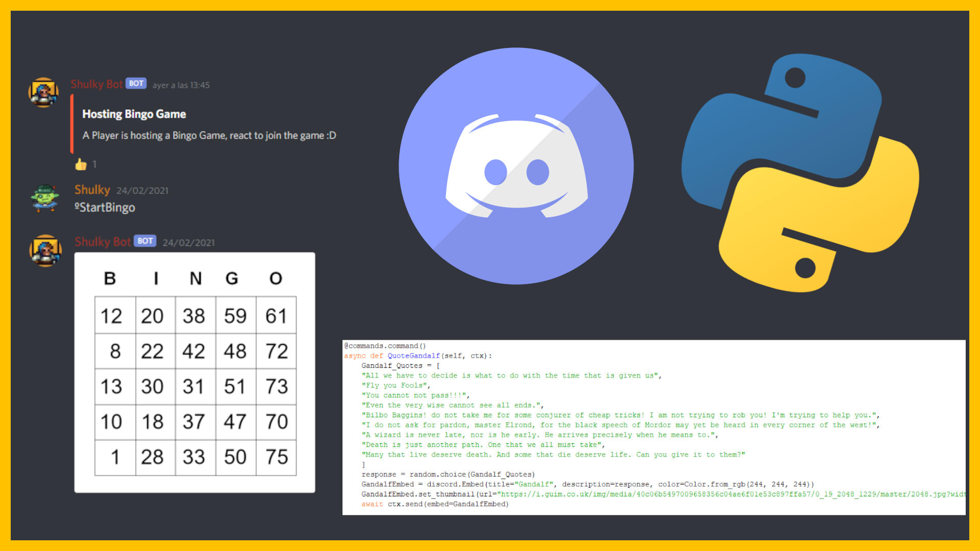Click BOT badge next to 13:45 timestamp
Image resolution: width=980 pixels, height=551 pixels.
click(136, 83)
